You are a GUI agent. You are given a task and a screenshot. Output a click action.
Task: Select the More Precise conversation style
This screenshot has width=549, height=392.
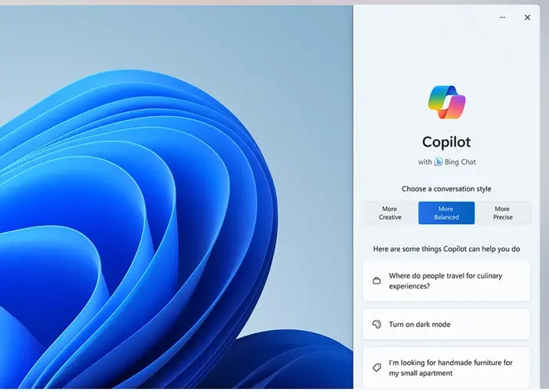504,212
